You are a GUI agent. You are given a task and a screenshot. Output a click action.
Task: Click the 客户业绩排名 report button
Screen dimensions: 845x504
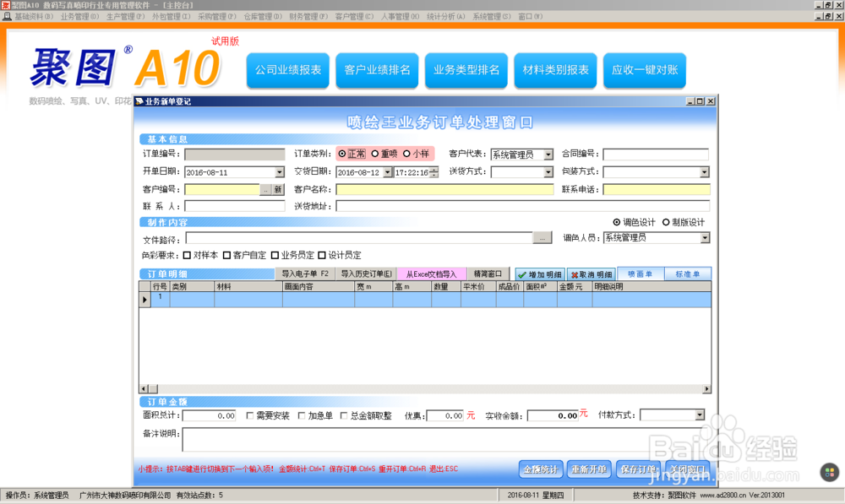point(376,71)
